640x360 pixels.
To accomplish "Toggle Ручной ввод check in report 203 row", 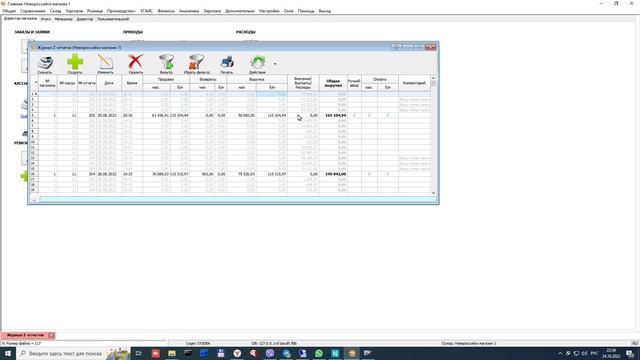I will 354,116.
